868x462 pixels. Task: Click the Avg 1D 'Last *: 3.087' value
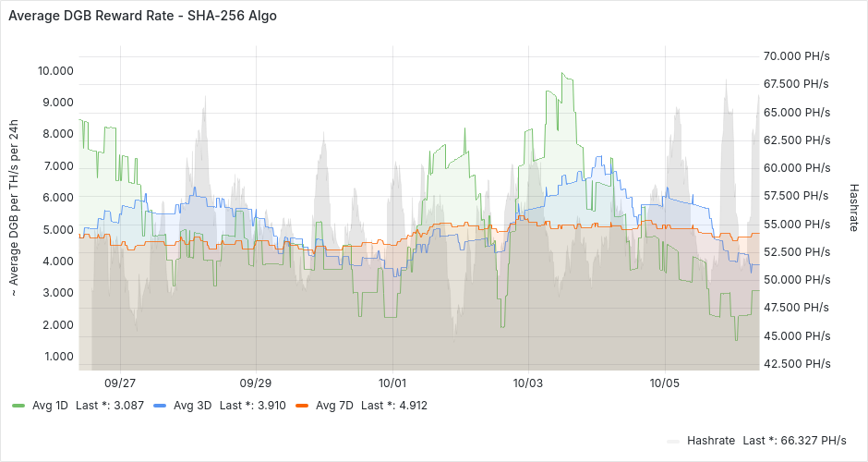coord(103,406)
